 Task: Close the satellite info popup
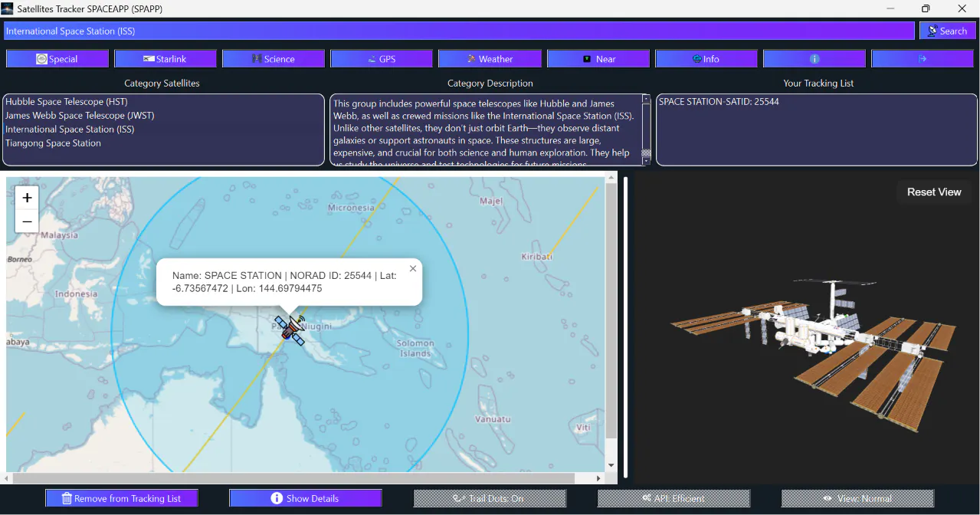tap(413, 268)
